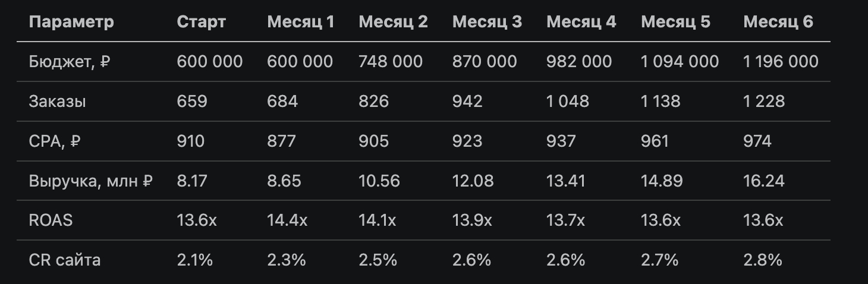Click the budget value 748 000

click(x=391, y=61)
